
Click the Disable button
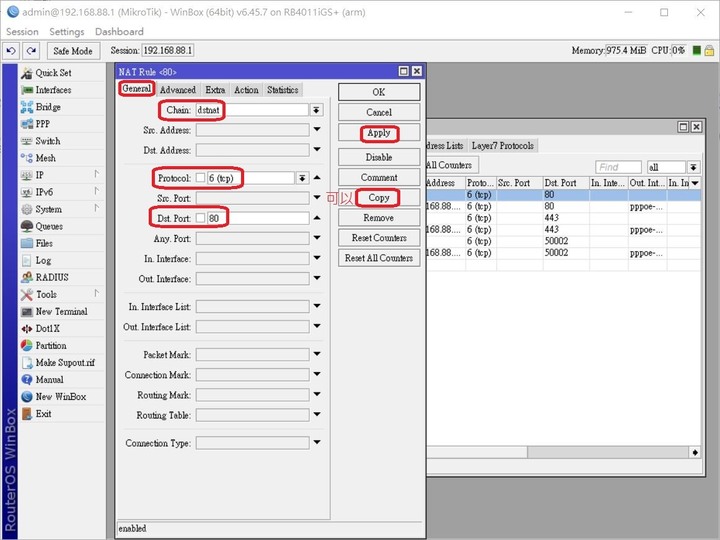[379, 157]
